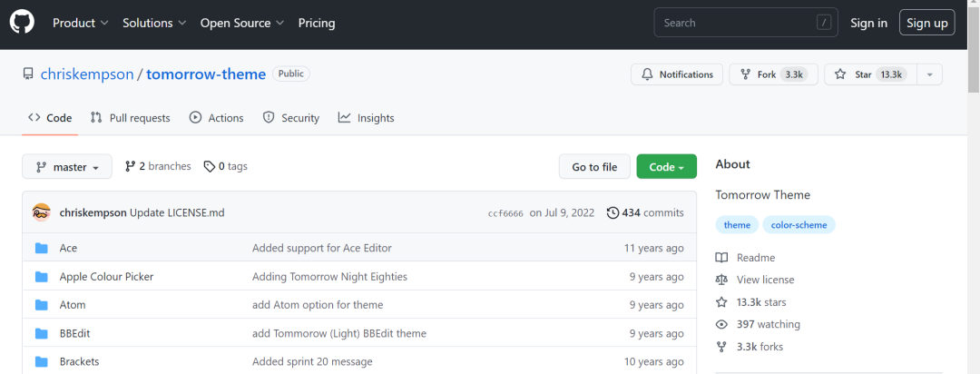The height and width of the screenshot is (374, 980).
Task: View the 434 commits history
Action: click(645, 212)
